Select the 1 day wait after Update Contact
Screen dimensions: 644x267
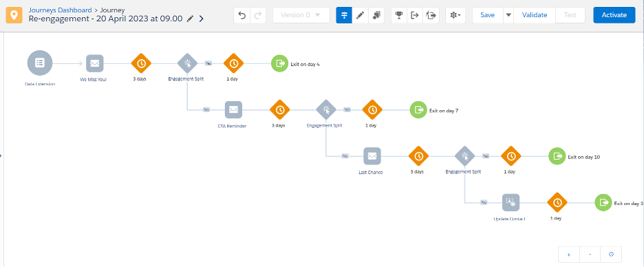click(557, 202)
